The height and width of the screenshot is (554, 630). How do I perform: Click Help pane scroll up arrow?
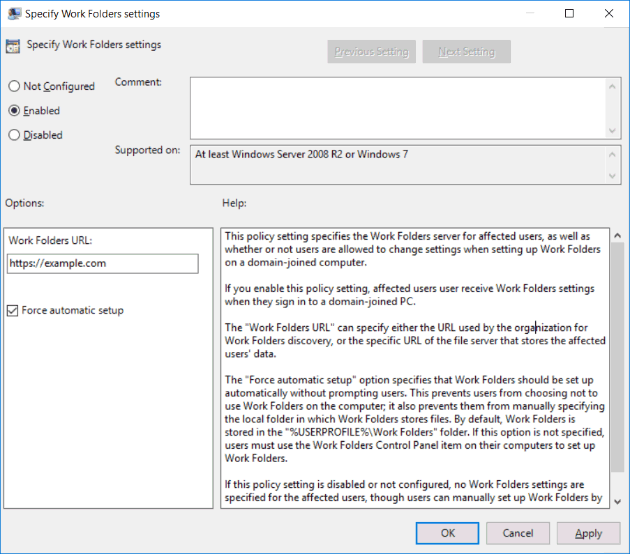(618, 236)
